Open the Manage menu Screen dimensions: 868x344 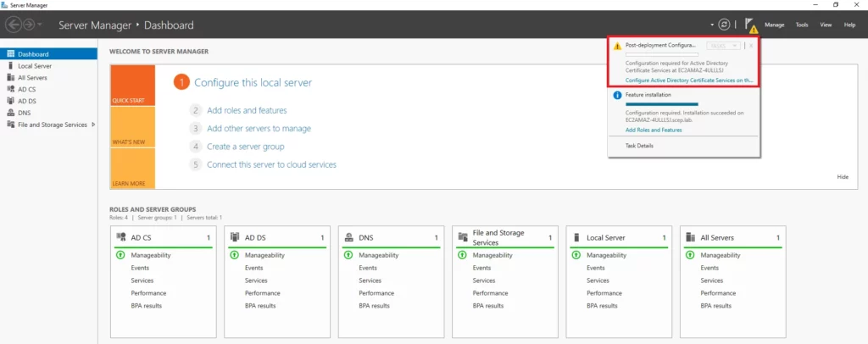click(x=775, y=25)
